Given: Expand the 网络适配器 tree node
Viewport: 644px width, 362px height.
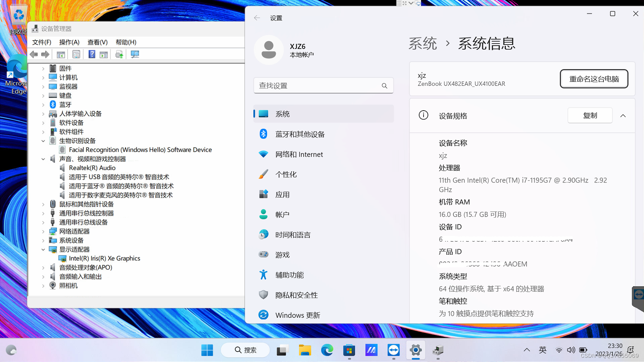Looking at the screenshot, I should 43,231.
